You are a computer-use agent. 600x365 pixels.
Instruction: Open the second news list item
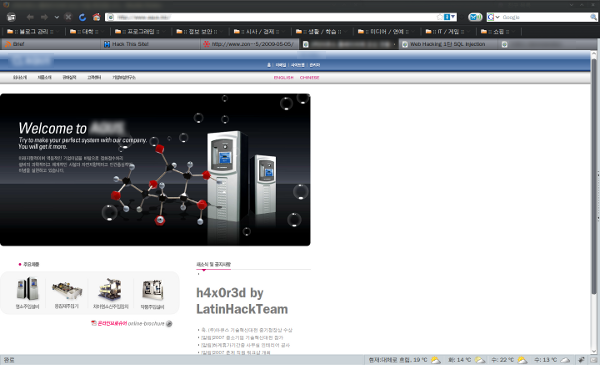tap(240, 337)
